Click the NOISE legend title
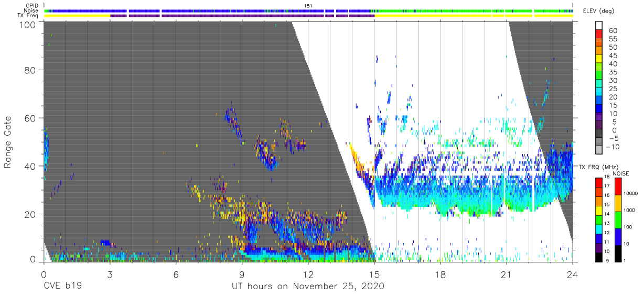Screen dimensions: 644x297 pos(621,173)
